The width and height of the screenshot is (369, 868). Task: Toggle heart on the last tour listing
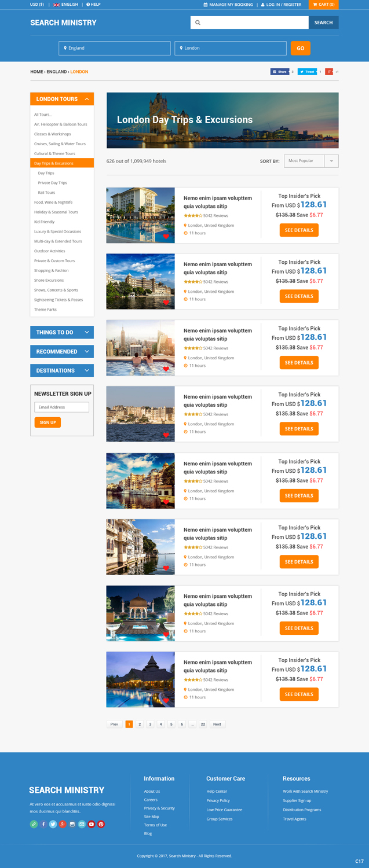(x=166, y=700)
